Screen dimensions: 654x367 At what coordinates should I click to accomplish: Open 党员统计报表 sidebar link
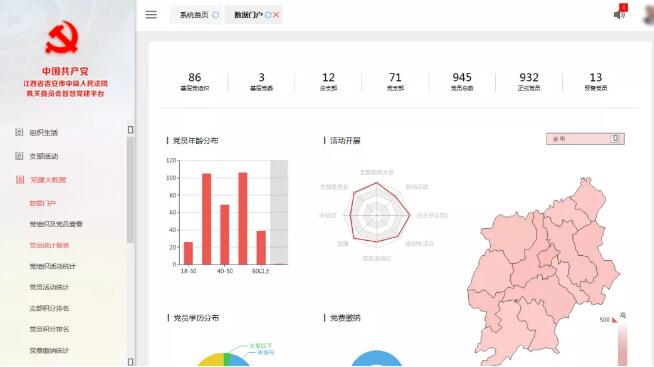[x=49, y=245]
